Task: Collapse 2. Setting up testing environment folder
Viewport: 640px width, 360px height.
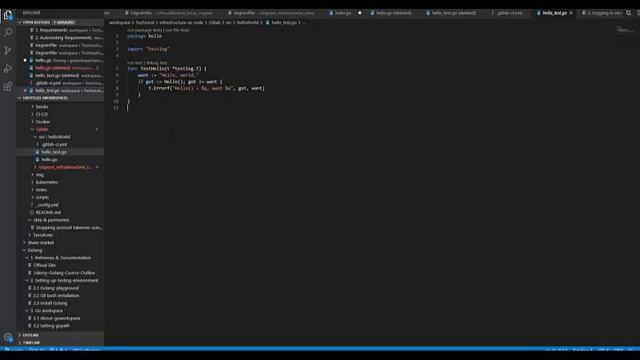Action: (64, 280)
